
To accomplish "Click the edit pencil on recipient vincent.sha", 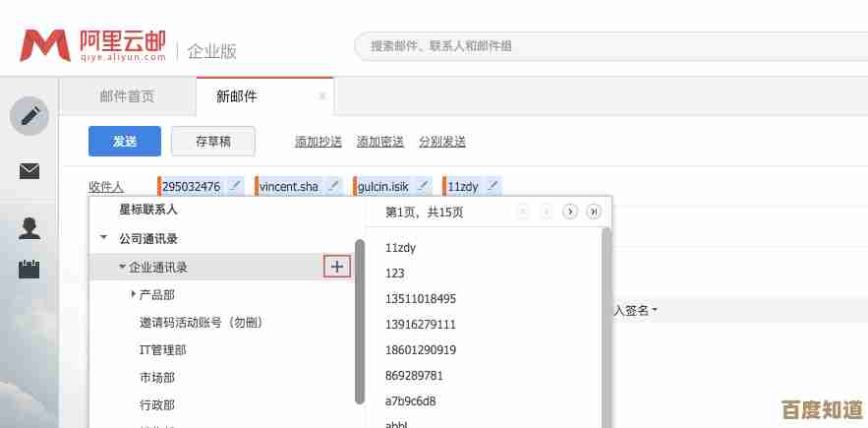I will (333, 185).
